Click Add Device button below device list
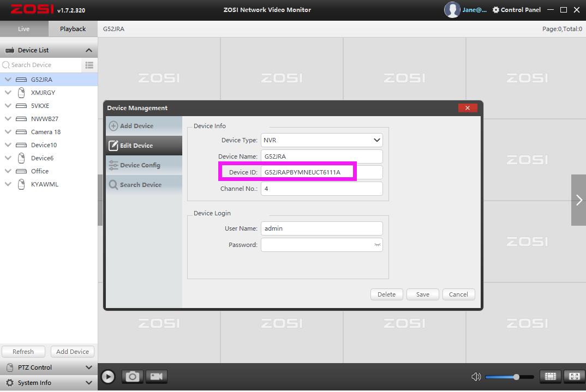Screen dimensions: 586x392 pyautogui.click(x=73, y=352)
